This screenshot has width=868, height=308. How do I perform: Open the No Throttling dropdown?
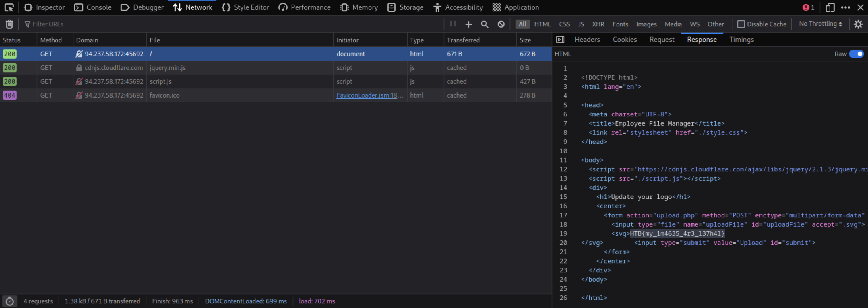click(820, 24)
